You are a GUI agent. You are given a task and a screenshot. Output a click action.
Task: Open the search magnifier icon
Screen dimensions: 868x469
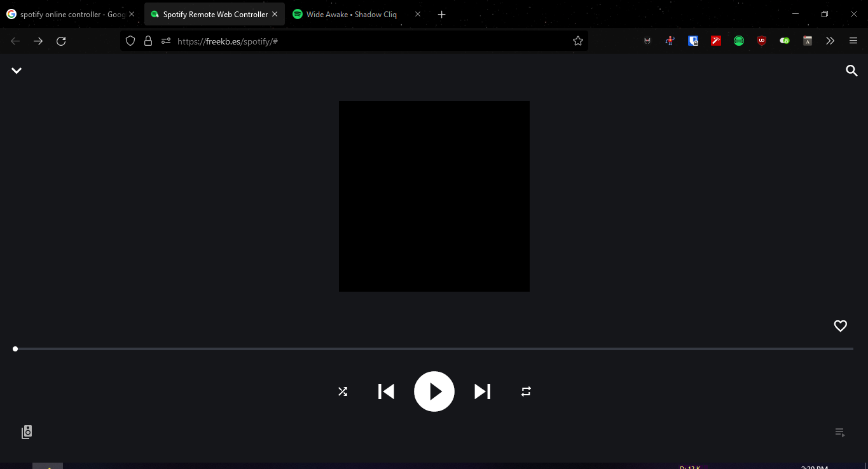tap(852, 71)
